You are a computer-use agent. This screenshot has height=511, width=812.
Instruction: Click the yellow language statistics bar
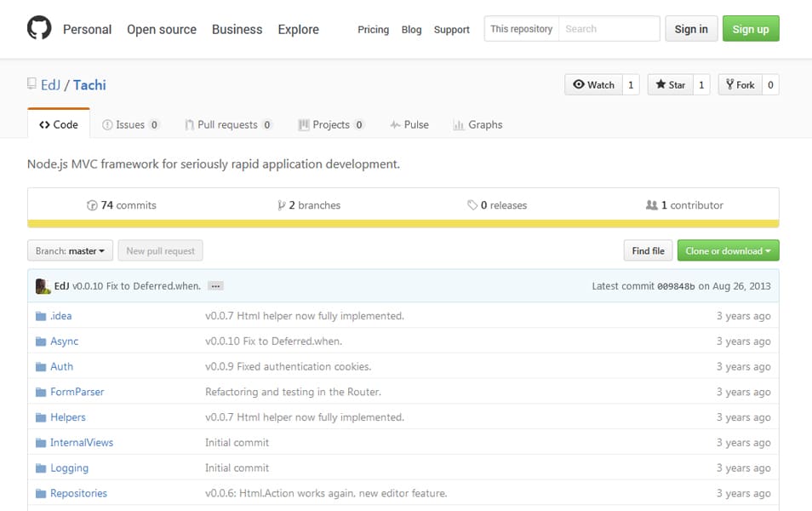coord(403,224)
